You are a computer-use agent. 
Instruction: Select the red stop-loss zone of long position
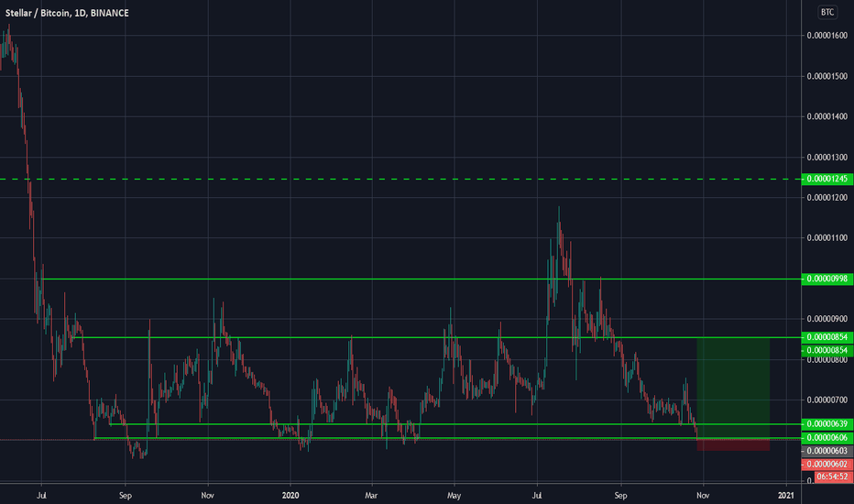click(733, 444)
